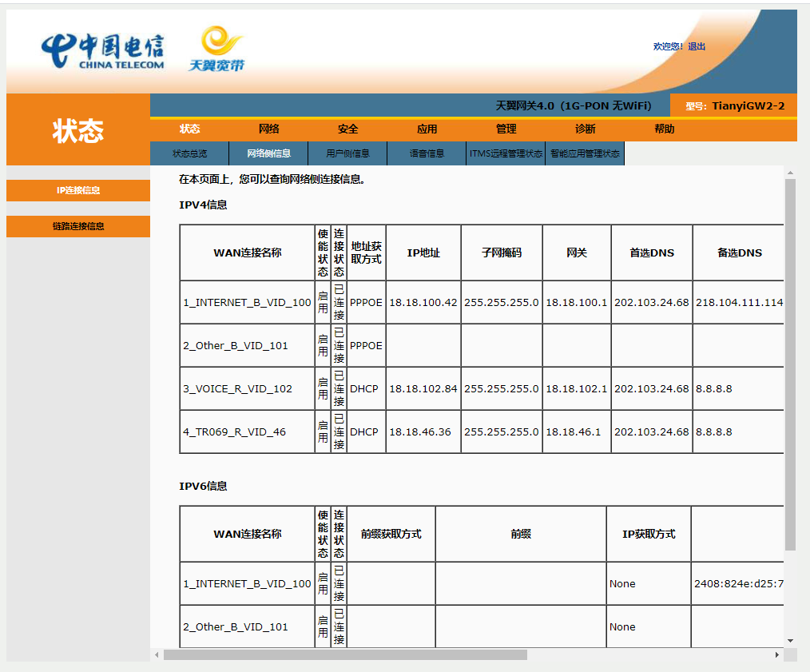Switch to the 智能应用管理状态 sub-tab
The width and height of the screenshot is (810, 672).
click(585, 153)
